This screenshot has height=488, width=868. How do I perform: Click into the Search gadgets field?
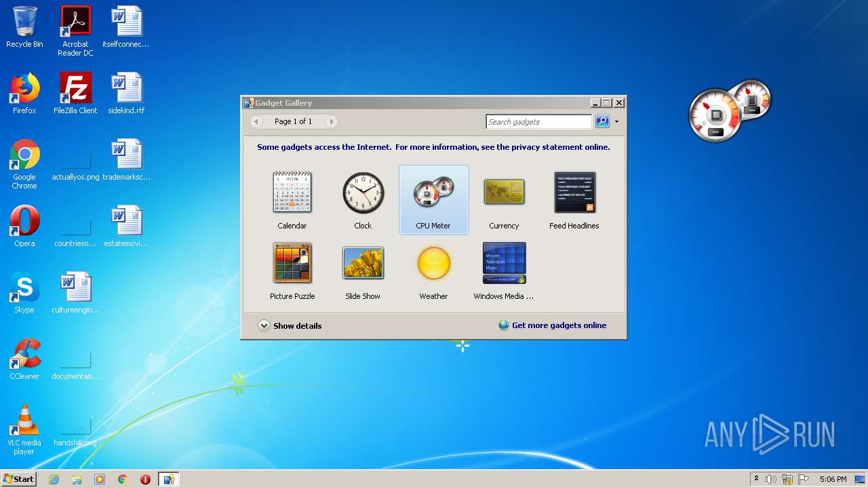tap(539, 121)
